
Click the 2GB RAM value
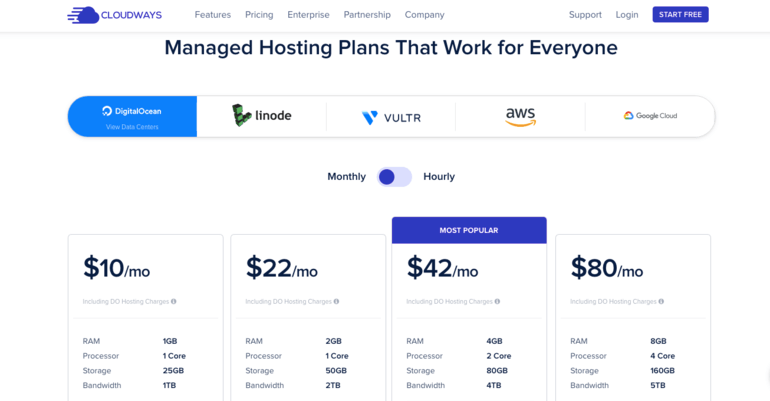(x=333, y=341)
